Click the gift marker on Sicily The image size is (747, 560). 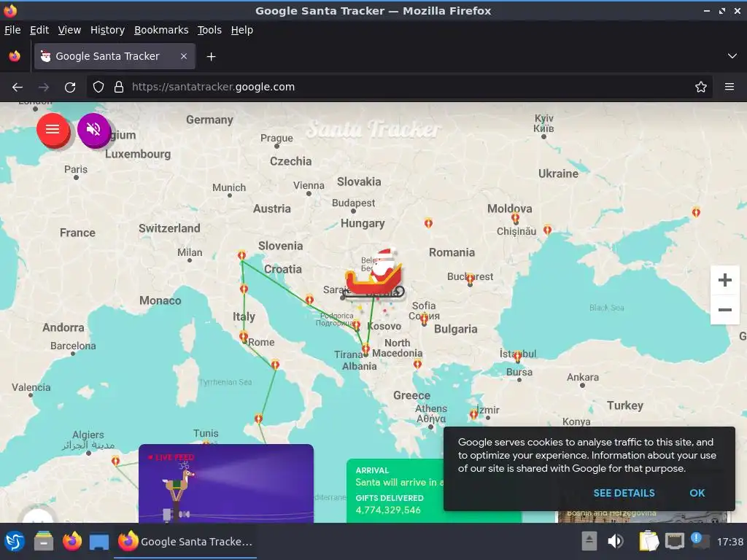[258, 419]
